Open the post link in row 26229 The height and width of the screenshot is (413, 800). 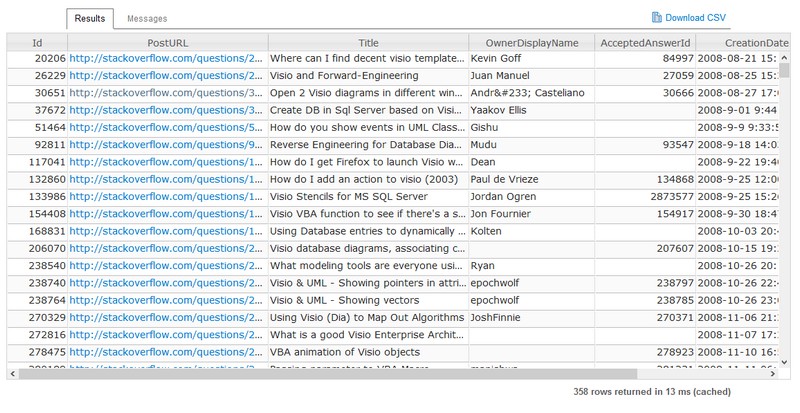click(x=167, y=76)
